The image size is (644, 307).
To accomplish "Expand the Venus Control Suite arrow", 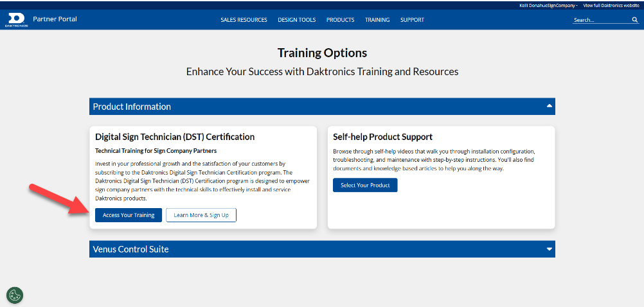I will tap(549, 249).
